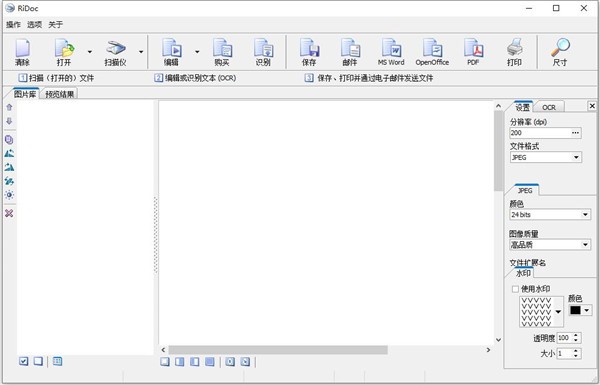This screenshot has height=385, width=600.
Task: Click the 清除 (Clear) toolbar icon
Action: [x=22, y=52]
